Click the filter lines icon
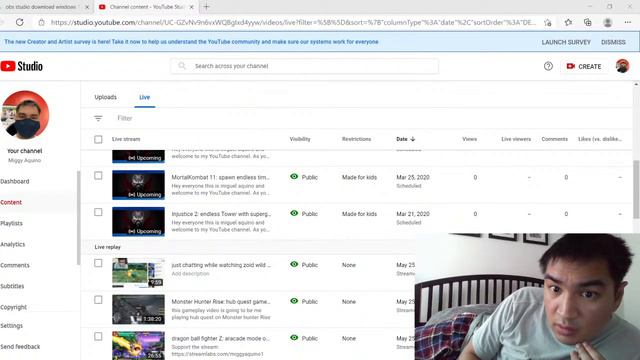Screen dimensions: 640x360 pyautogui.click(x=98, y=118)
